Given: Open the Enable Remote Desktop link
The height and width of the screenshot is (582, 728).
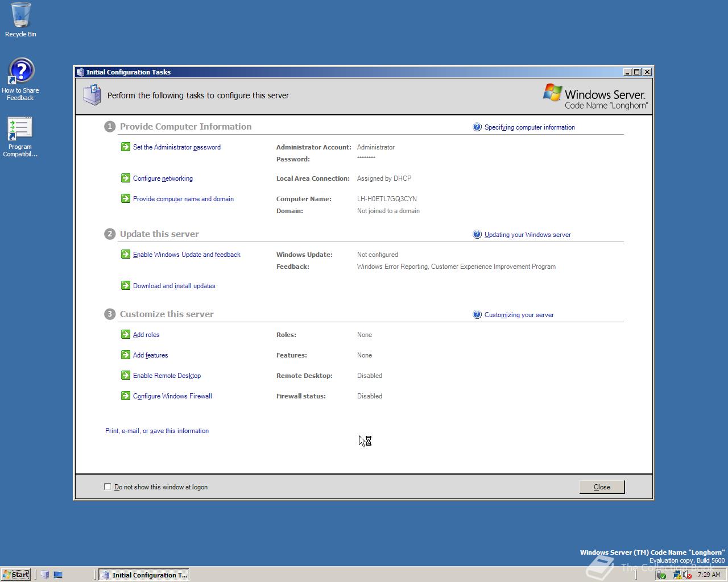Looking at the screenshot, I should 167,376.
